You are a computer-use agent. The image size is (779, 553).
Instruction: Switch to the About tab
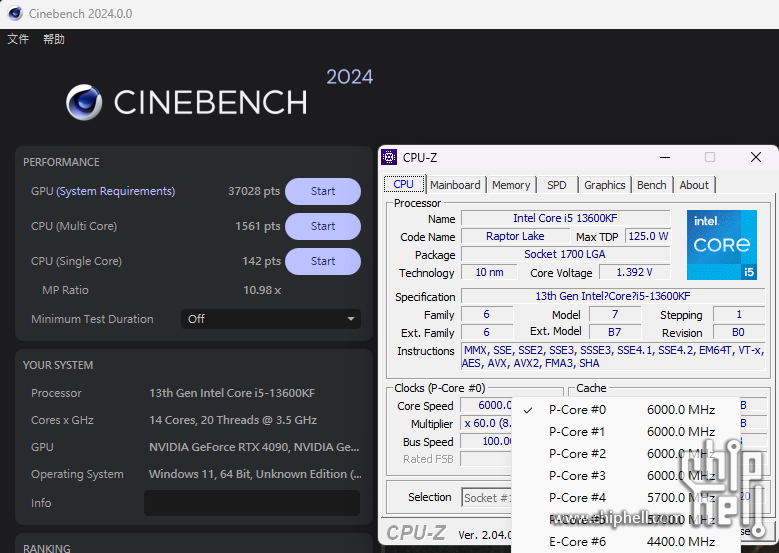tap(694, 185)
